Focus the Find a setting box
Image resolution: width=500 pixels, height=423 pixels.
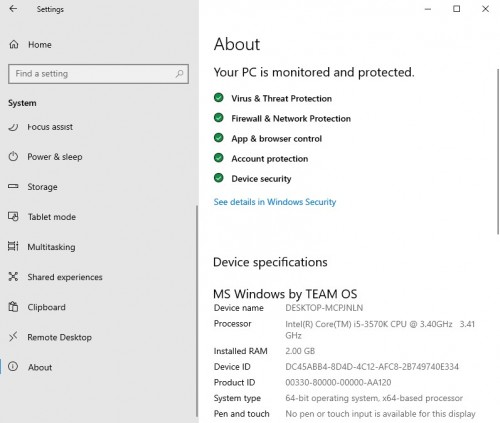(x=98, y=74)
